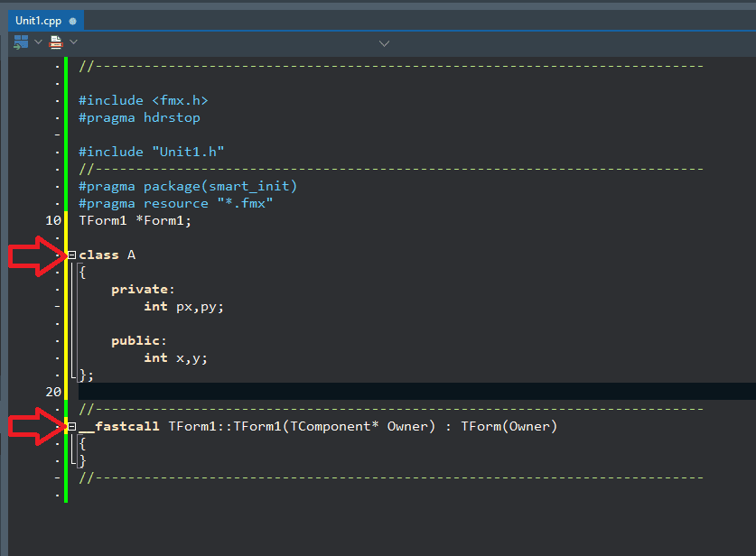Viewport: 756px width, 556px height.
Task: Open the dropdown arrow beside the sections icon
Action: coord(38,42)
